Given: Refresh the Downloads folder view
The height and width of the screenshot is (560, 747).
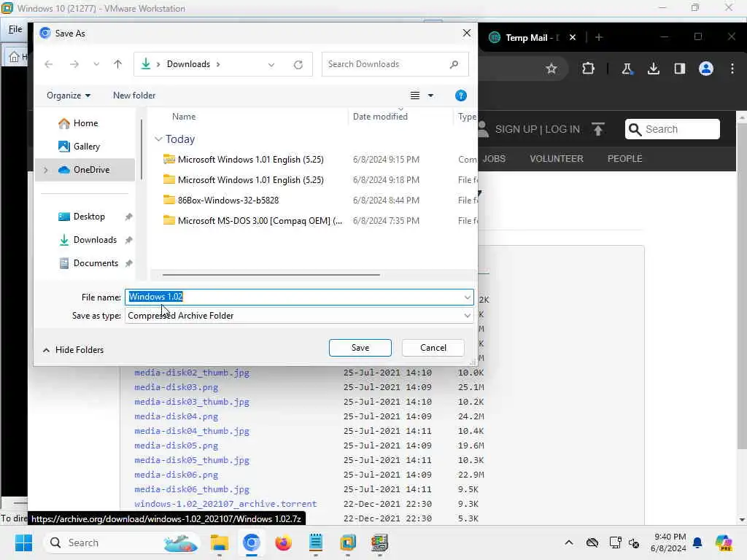Looking at the screenshot, I should pos(298,65).
